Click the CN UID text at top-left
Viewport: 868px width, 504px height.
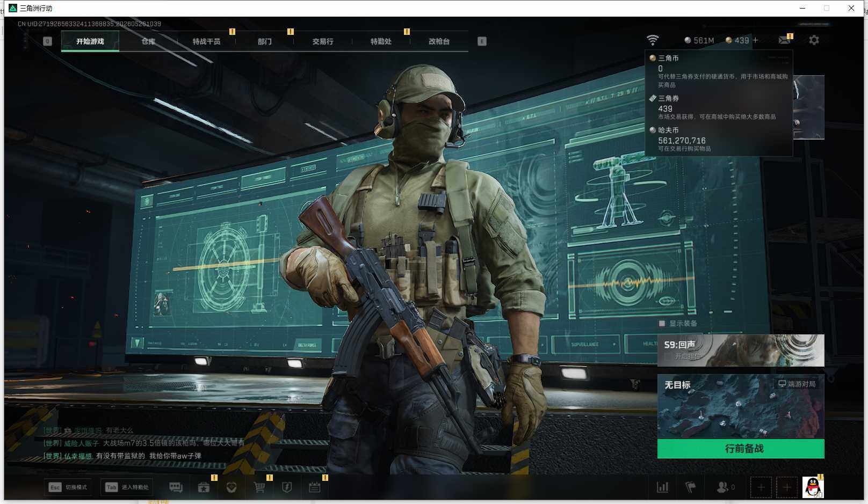(89, 24)
